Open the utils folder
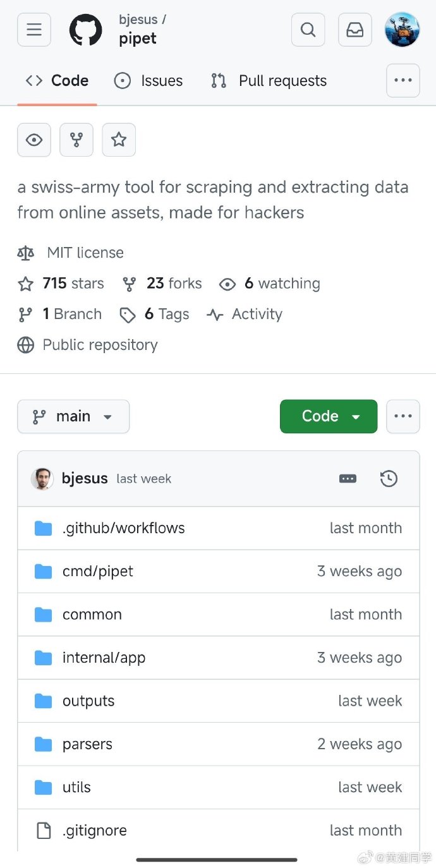The image size is (436, 868). [76, 787]
